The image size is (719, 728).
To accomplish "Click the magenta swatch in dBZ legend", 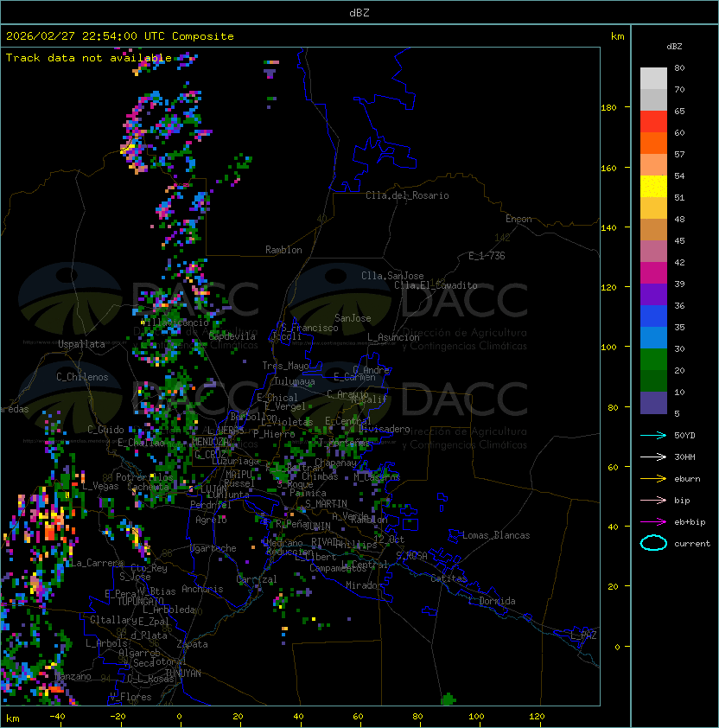I will click(x=653, y=273).
